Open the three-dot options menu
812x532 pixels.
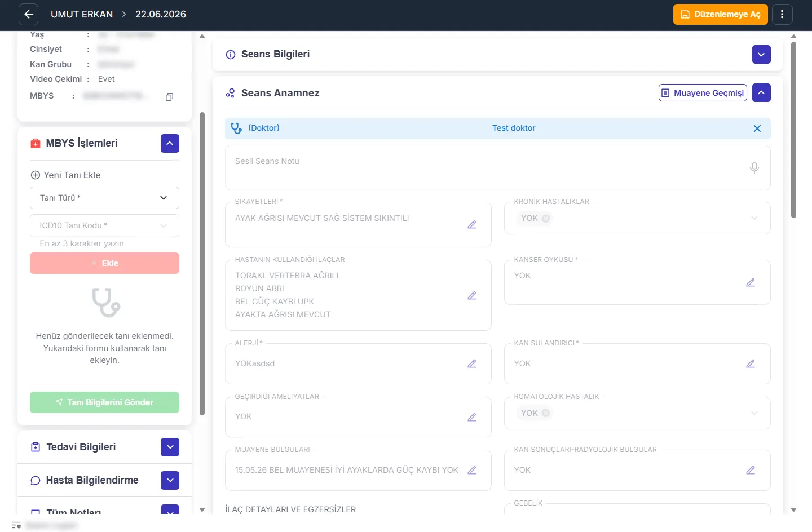tap(782, 14)
